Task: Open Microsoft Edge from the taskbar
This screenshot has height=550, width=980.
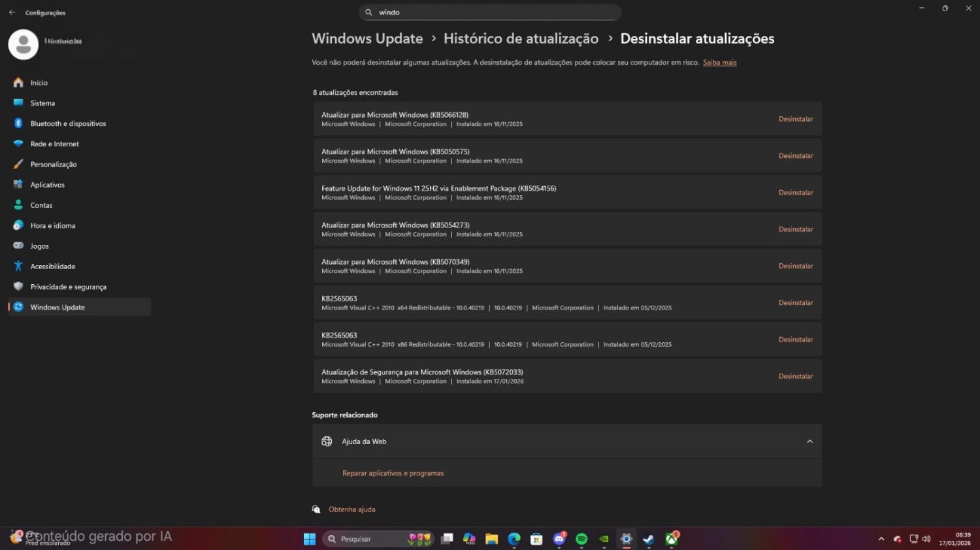Action: click(x=514, y=539)
